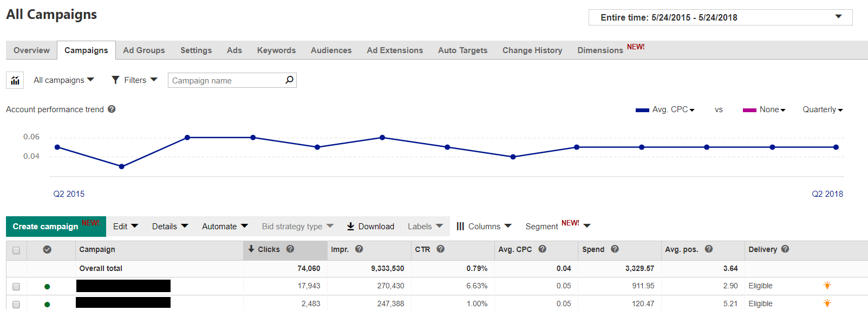
Task: Click help icon next to Account performance trend
Action: [x=112, y=109]
